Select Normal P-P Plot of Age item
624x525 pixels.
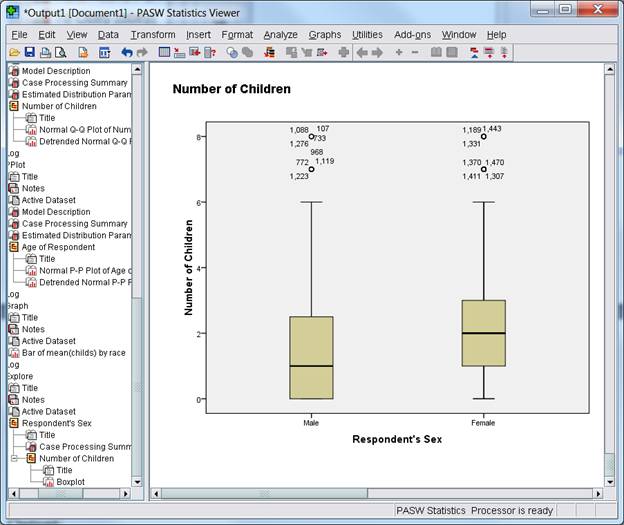(x=85, y=271)
